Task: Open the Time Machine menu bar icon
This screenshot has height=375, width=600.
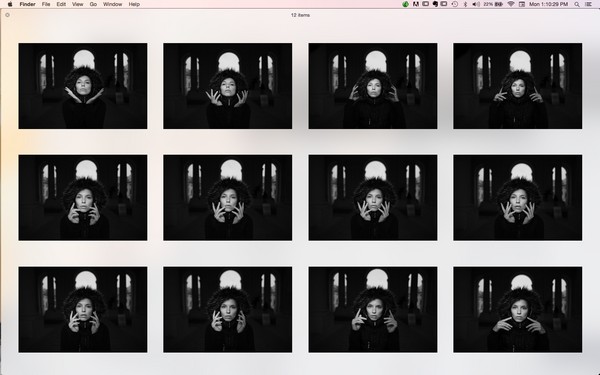Action: (x=455, y=4)
